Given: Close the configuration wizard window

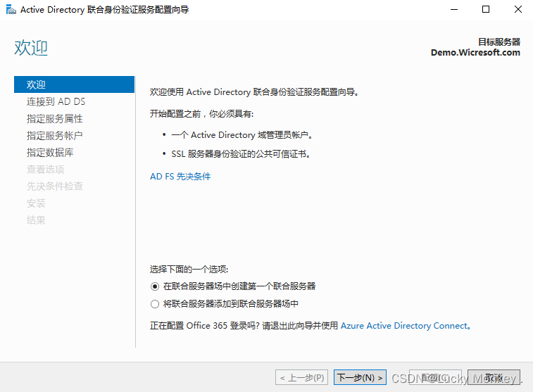Looking at the screenshot, I should coord(518,10).
